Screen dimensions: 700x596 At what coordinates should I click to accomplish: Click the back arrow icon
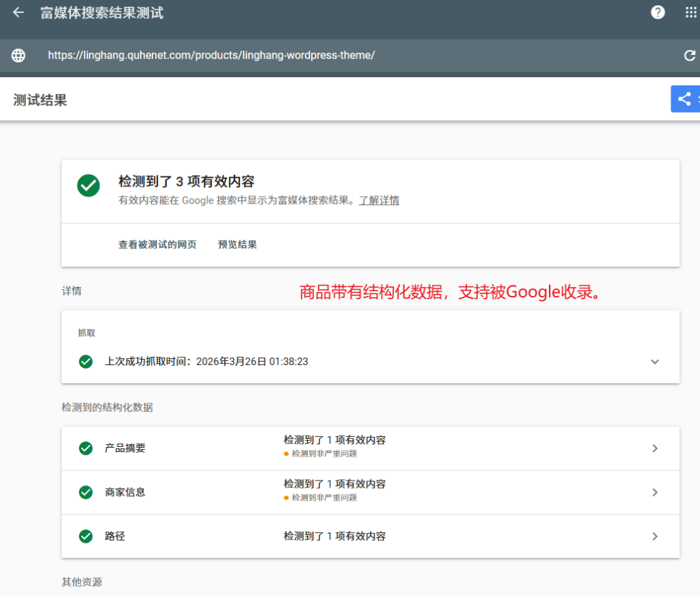18,13
